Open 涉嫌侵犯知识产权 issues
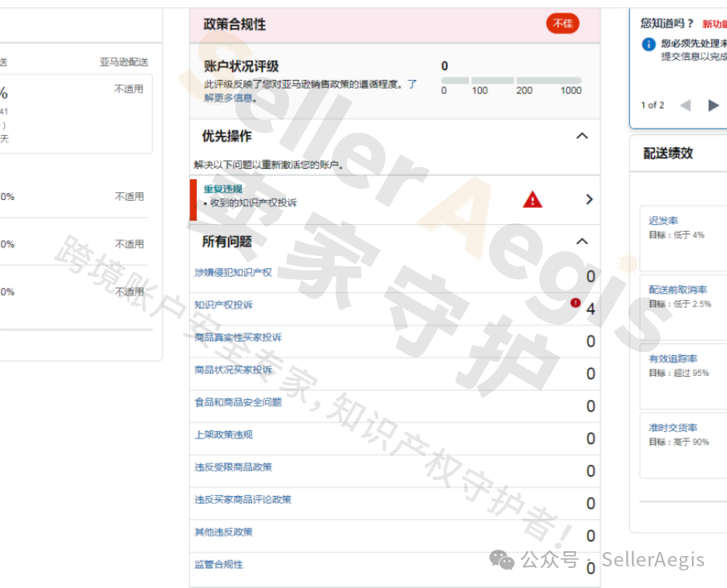Image resolution: width=727 pixels, height=588 pixels. click(x=233, y=273)
